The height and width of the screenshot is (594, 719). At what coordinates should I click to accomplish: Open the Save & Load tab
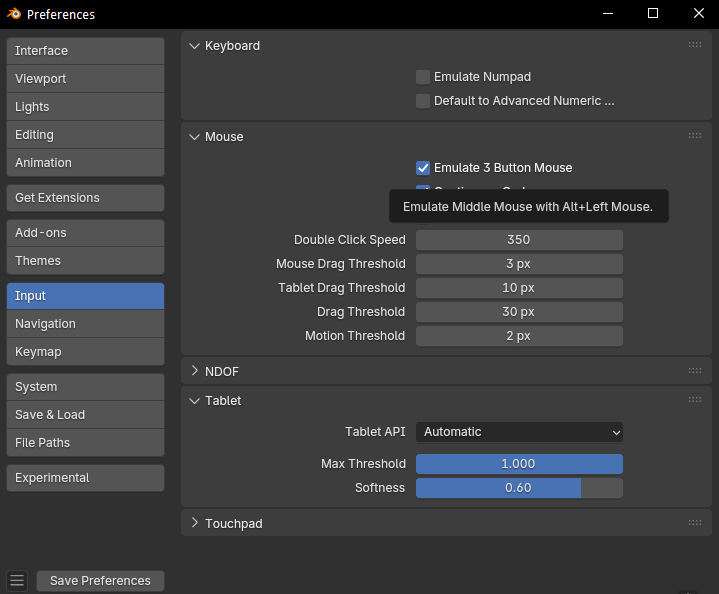coord(85,415)
